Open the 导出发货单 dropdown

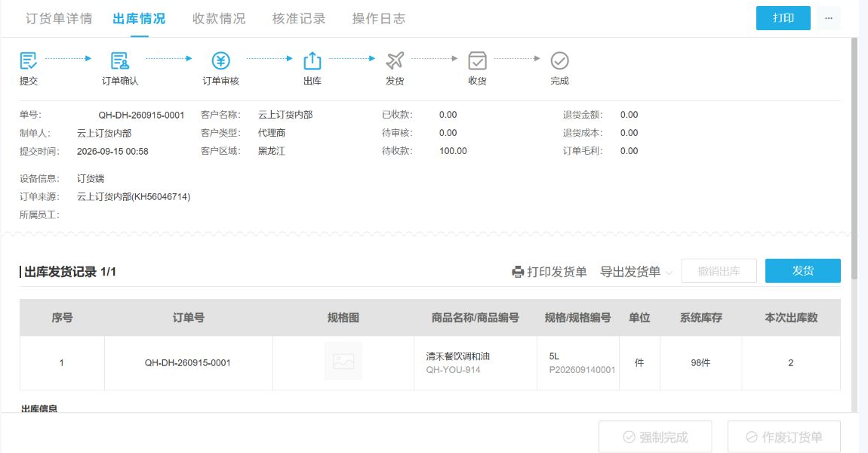636,272
